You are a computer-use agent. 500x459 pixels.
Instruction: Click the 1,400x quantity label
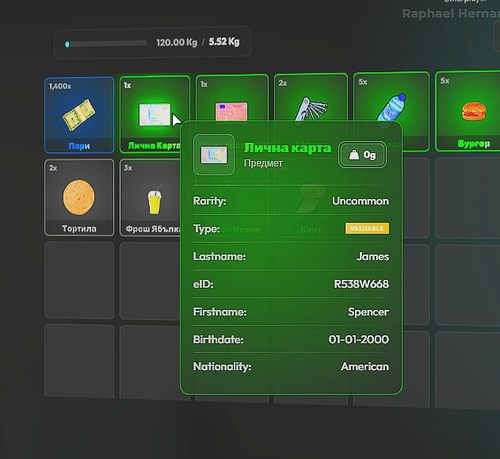click(x=60, y=86)
